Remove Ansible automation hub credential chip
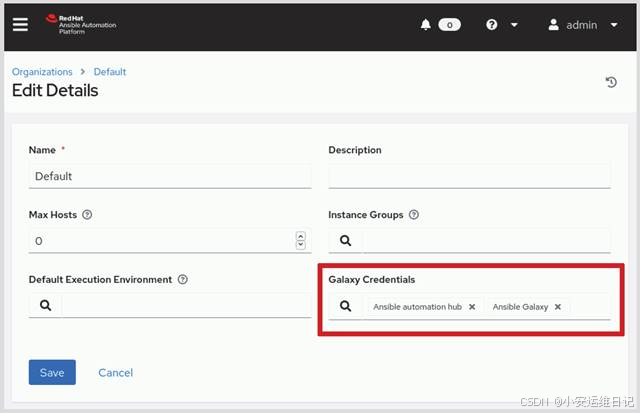Image resolution: width=640 pixels, height=413 pixels. coord(472,307)
